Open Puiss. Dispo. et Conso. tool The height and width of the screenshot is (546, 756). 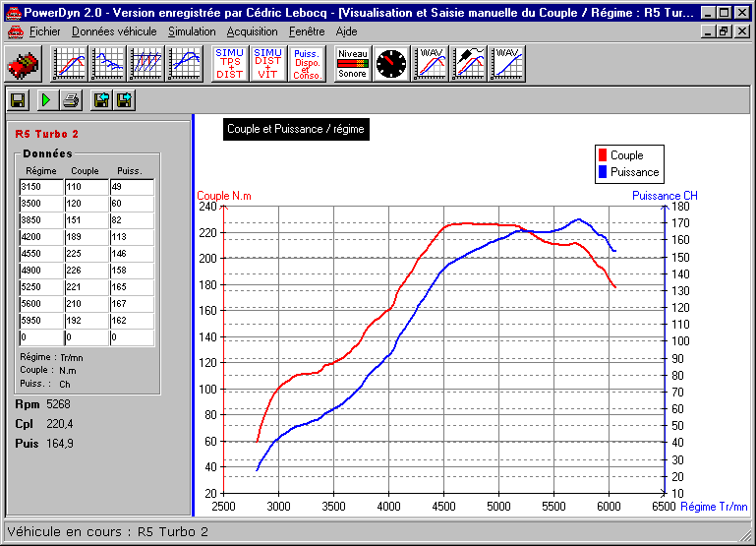[307, 64]
